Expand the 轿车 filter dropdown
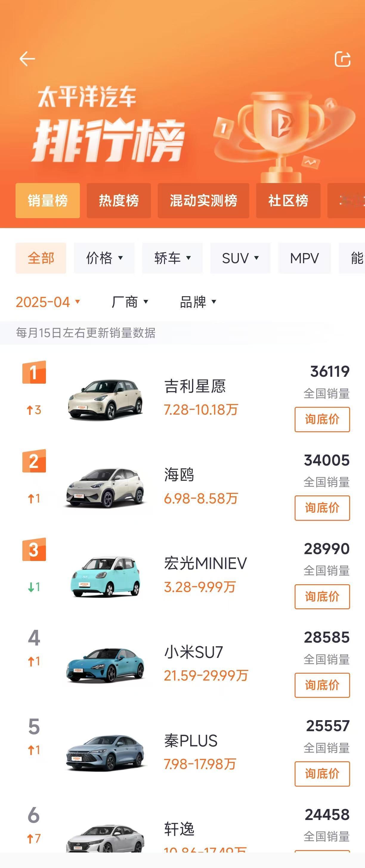This screenshot has width=365, height=868. click(172, 258)
